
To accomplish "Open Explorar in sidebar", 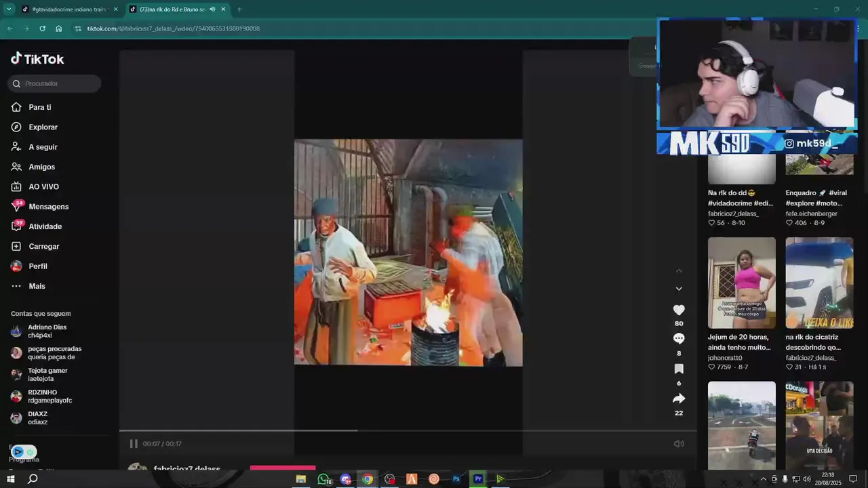I will pos(35,127).
